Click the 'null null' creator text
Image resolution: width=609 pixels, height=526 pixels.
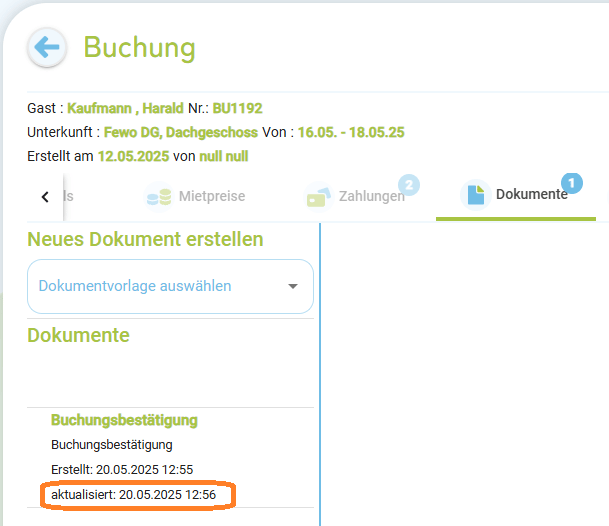224,157
